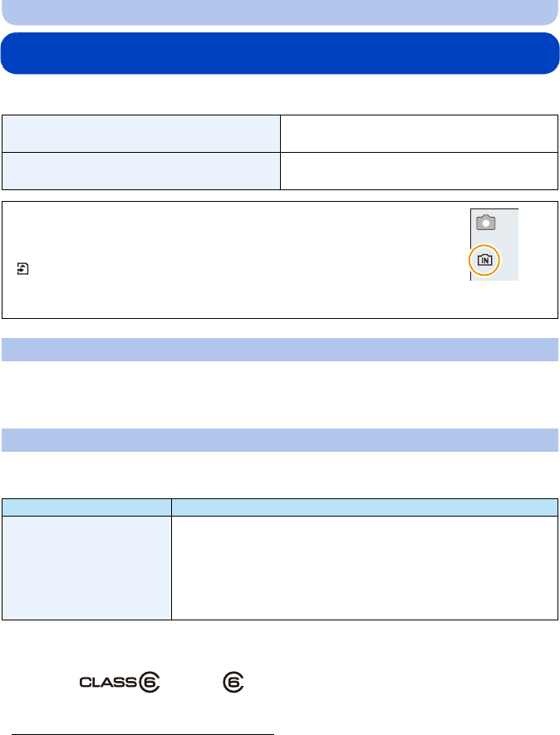Click the lower-left shaded cell of the first table

(140, 171)
